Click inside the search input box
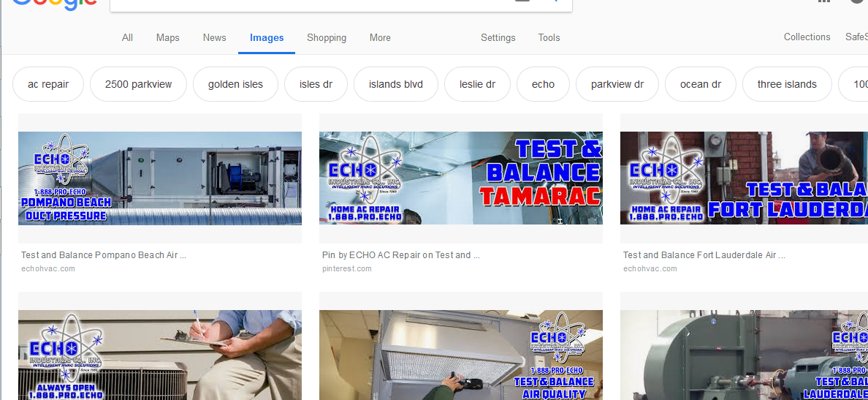 pos(307,4)
